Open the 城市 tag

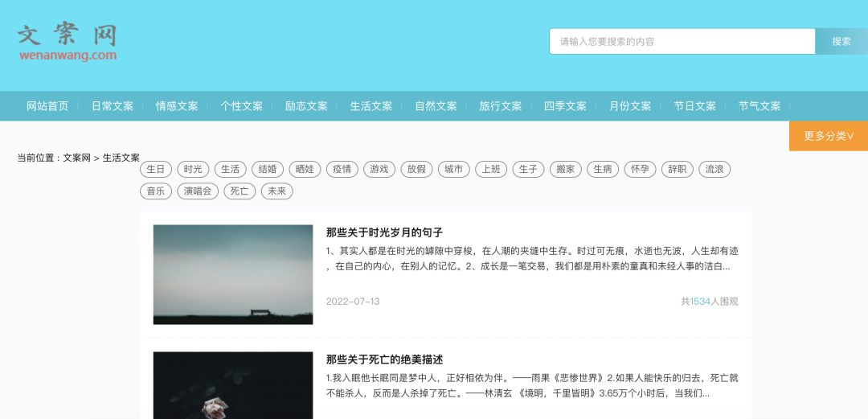453,169
